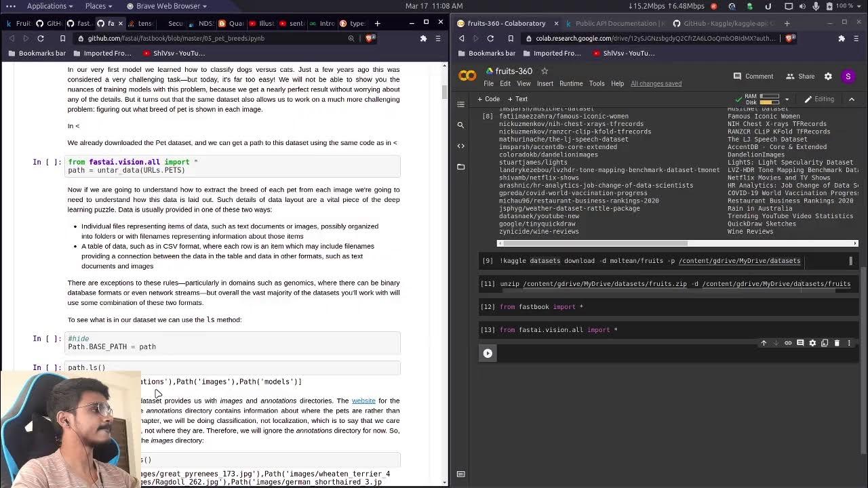
Task: Click Brave Shields icon in Colab address bar
Action: click(790, 39)
